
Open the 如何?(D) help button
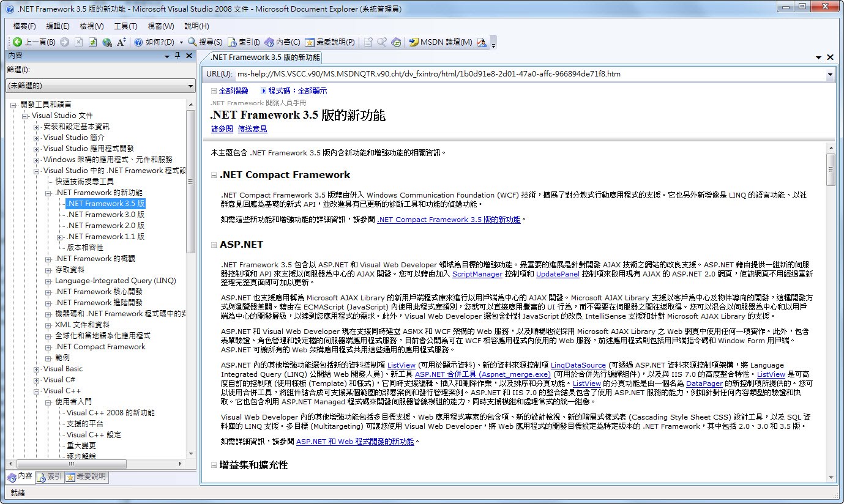coord(154,42)
